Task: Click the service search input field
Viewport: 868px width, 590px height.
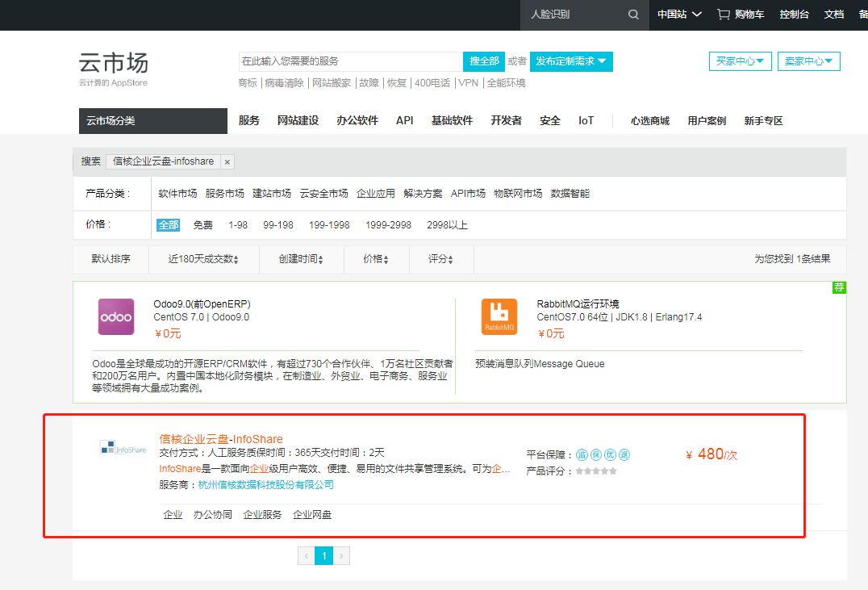Action: point(351,61)
